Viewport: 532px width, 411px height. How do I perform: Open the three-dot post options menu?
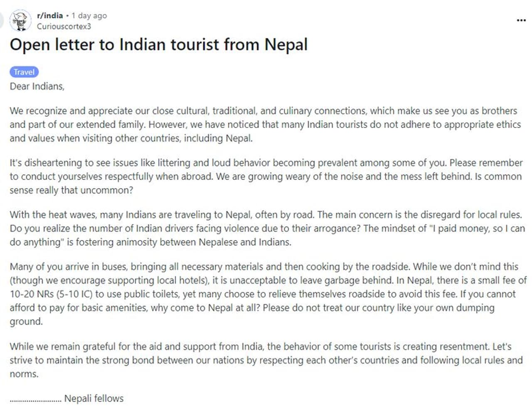(x=521, y=20)
